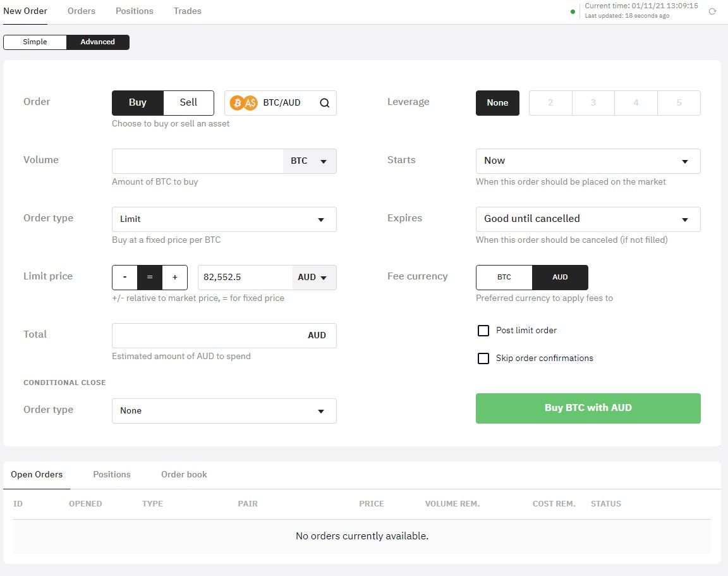The image size is (728, 576).
Task: Open the Conditional close order type dropdown
Action: click(x=224, y=410)
